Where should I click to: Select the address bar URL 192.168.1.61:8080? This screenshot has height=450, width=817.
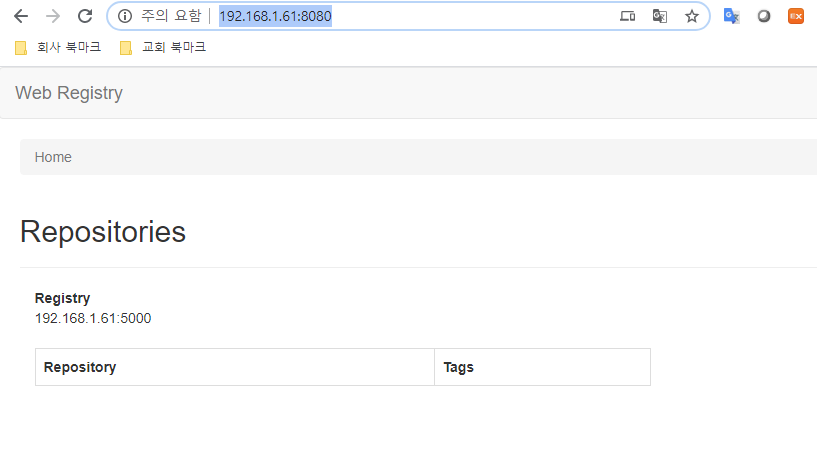[x=275, y=16]
